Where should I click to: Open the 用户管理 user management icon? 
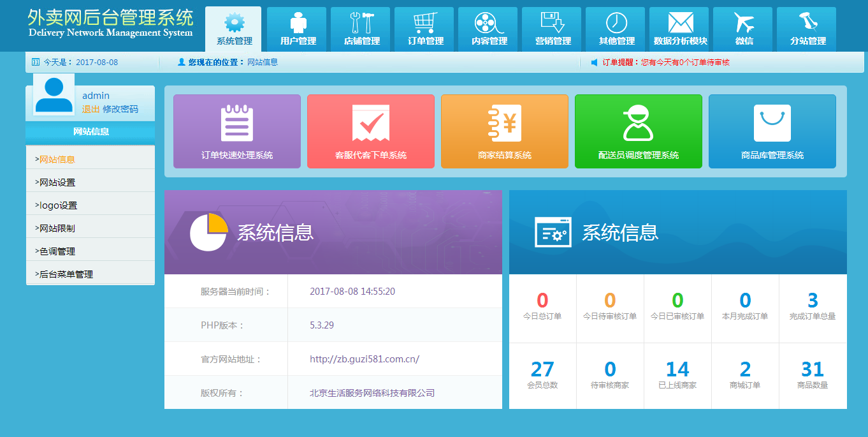(x=298, y=24)
